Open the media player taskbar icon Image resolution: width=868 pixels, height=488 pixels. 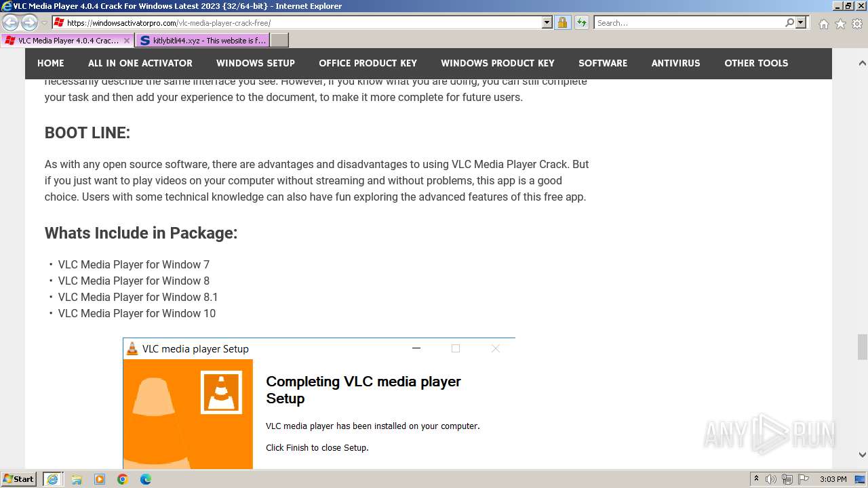[100, 479]
